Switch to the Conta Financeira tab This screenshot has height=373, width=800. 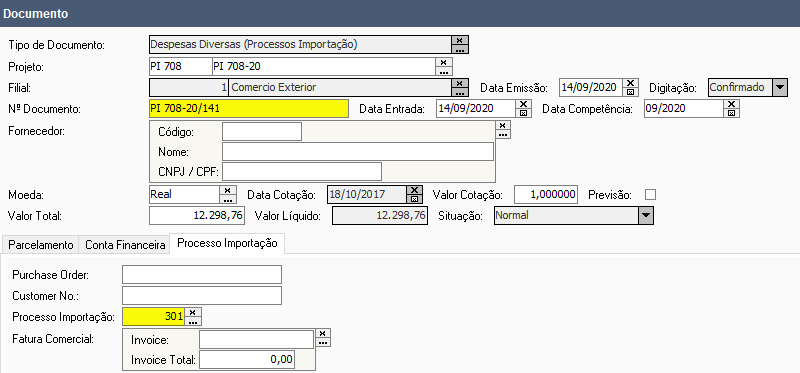click(125, 245)
